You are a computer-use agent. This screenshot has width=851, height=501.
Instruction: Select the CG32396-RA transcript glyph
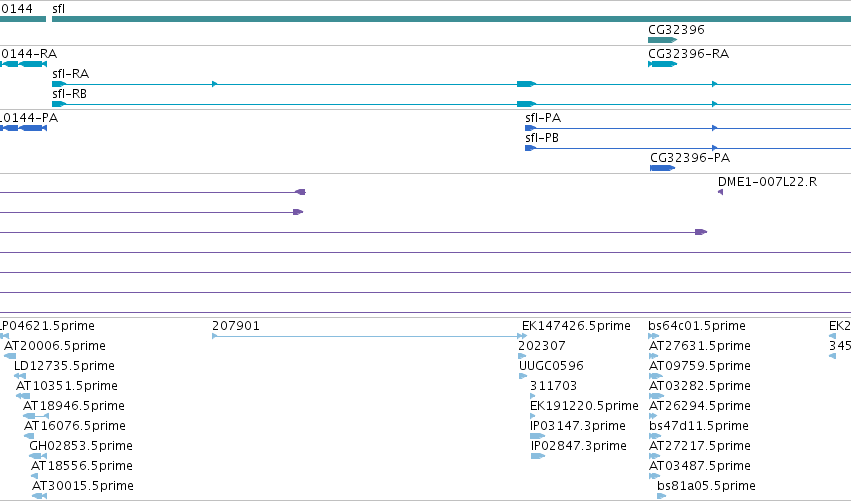[663, 64]
